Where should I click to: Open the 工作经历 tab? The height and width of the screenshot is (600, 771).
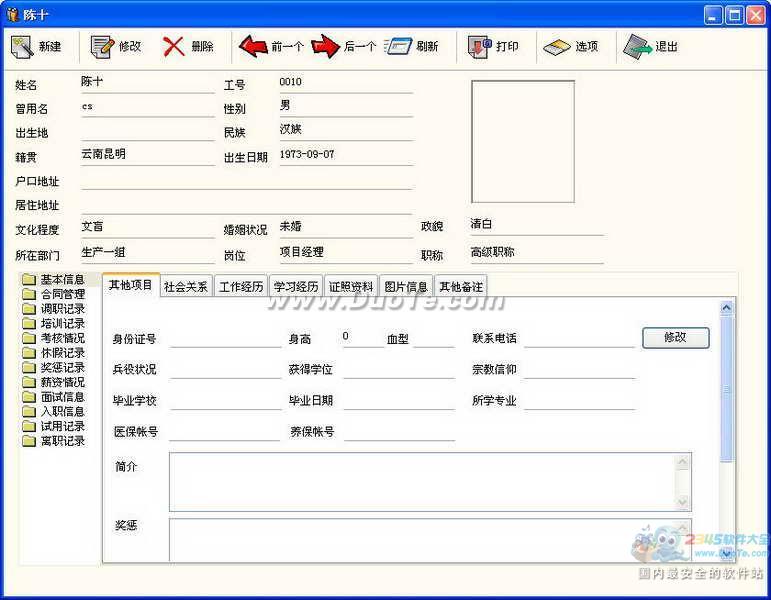click(x=241, y=287)
